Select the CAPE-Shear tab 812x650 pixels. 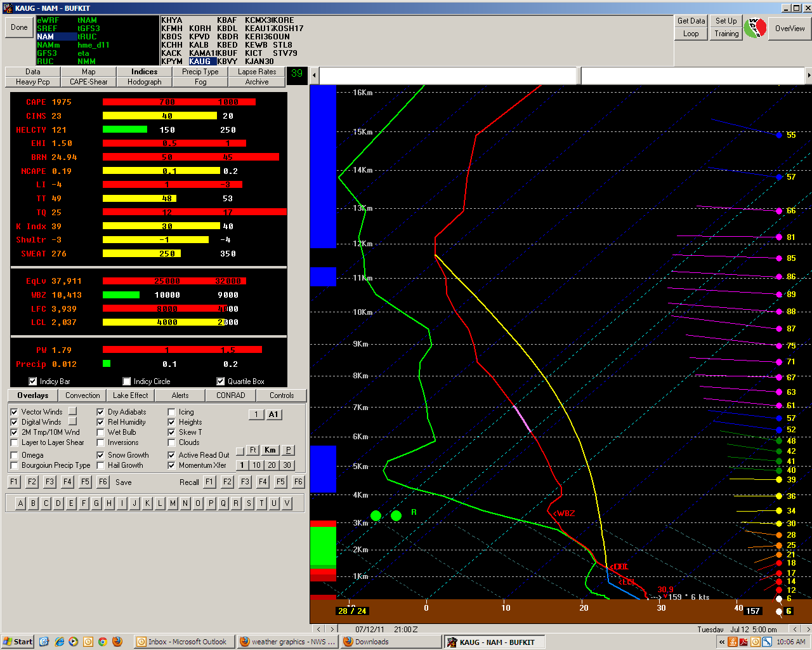(89, 82)
